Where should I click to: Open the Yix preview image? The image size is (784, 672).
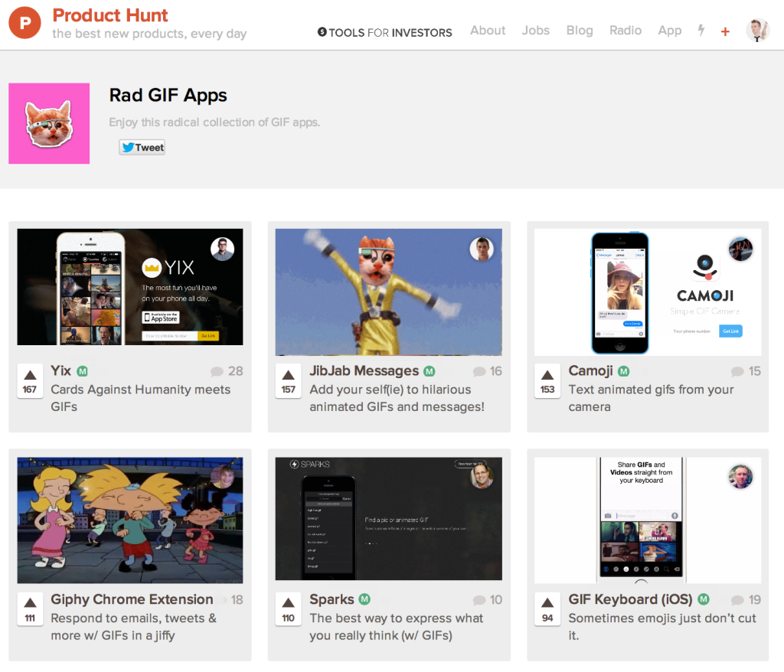tap(130, 287)
